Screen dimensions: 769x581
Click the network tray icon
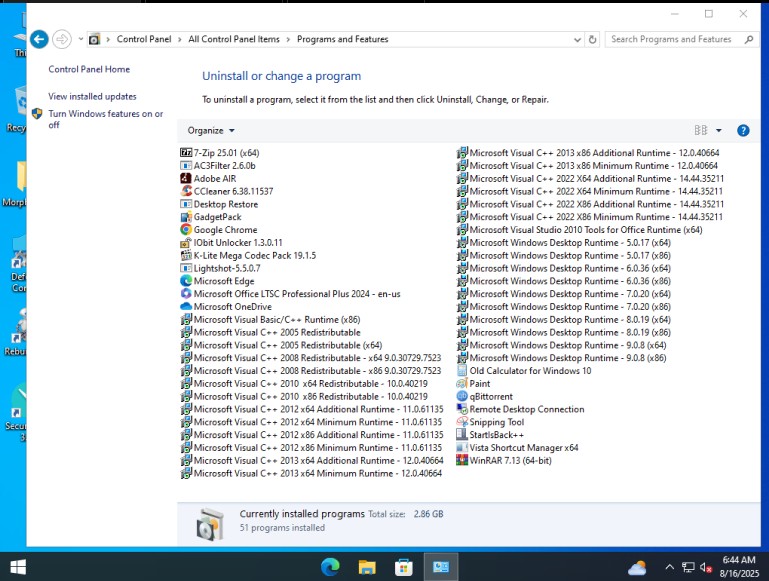coord(688,567)
